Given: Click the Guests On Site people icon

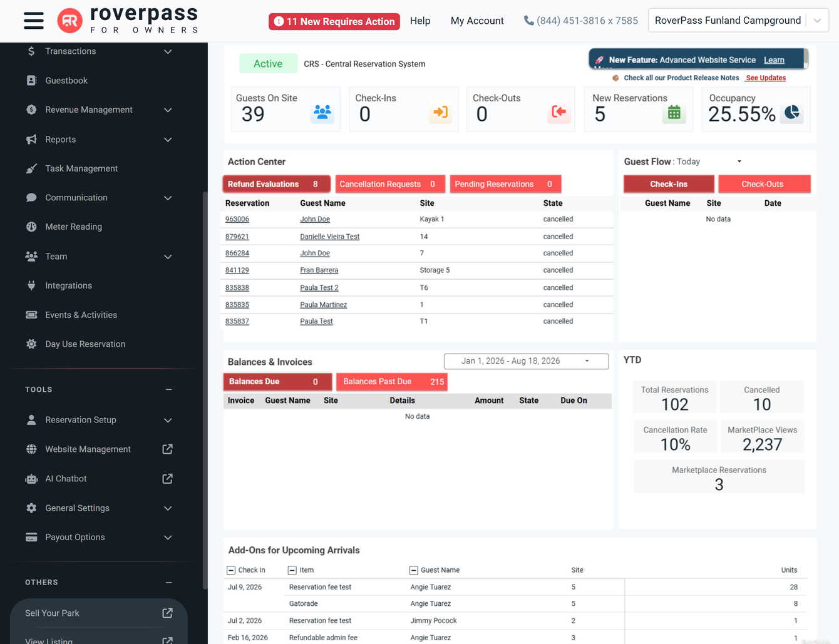Looking at the screenshot, I should pos(322,113).
